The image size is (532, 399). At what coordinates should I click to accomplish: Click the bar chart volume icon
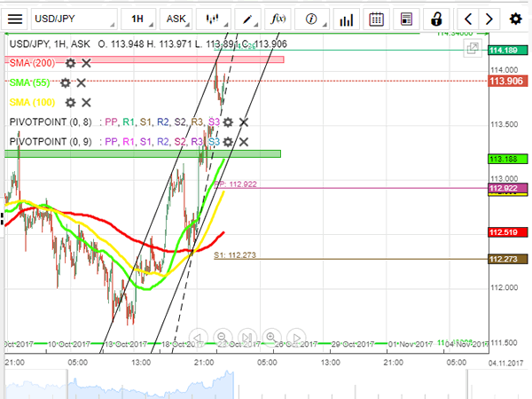click(345, 18)
